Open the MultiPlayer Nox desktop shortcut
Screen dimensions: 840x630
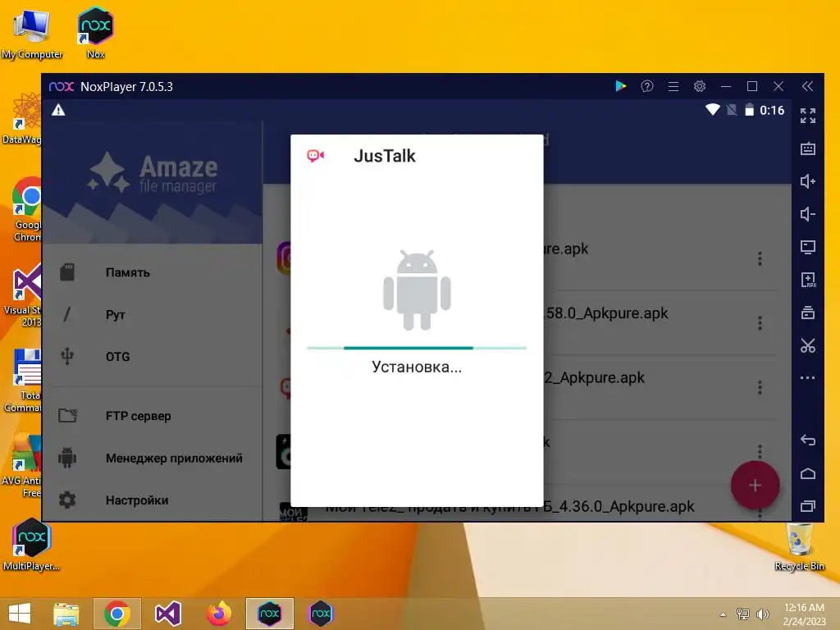click(x=31, y=545)
